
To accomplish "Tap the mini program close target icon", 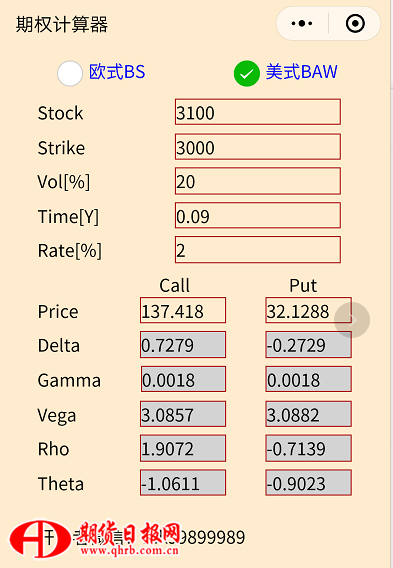I will point(355,24).
